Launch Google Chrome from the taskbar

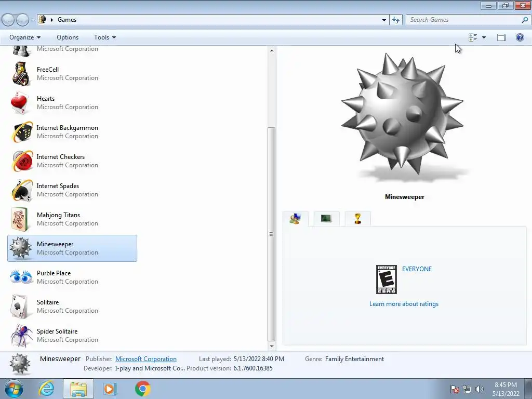[142, 389]
